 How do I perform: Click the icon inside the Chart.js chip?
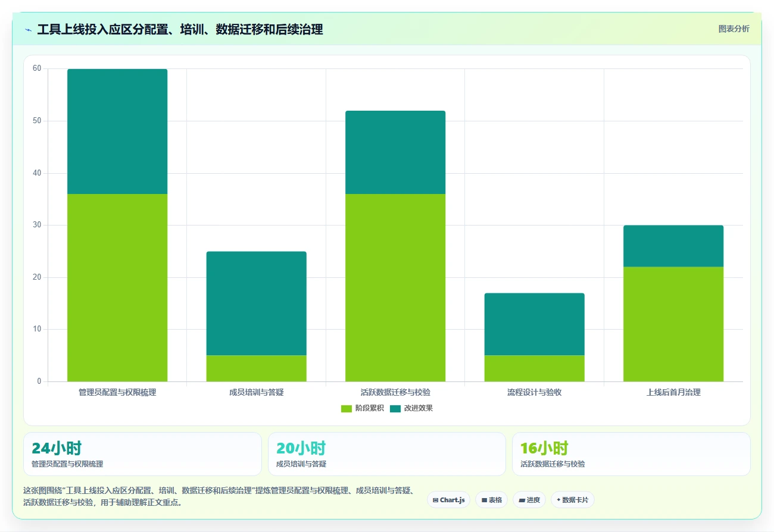436,500
